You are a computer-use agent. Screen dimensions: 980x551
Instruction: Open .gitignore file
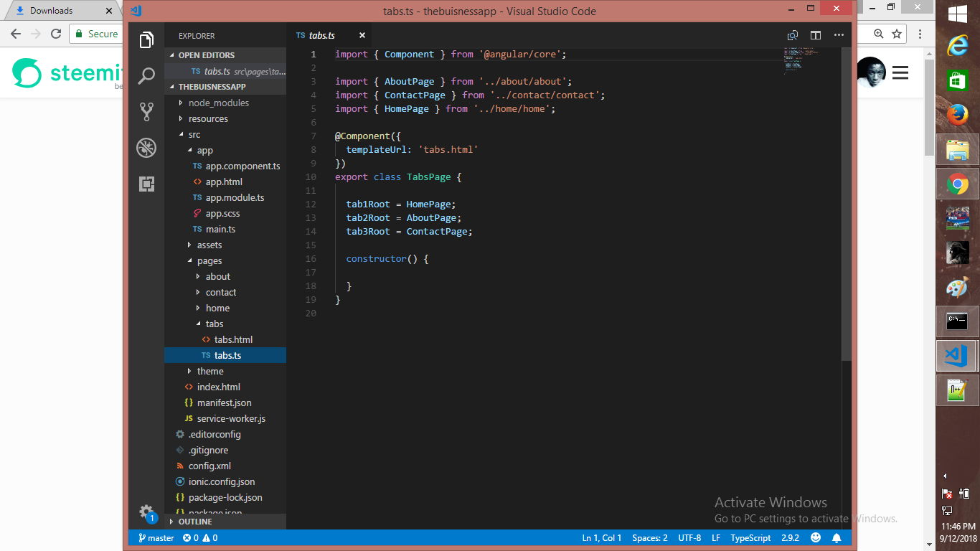click(225, 450)
